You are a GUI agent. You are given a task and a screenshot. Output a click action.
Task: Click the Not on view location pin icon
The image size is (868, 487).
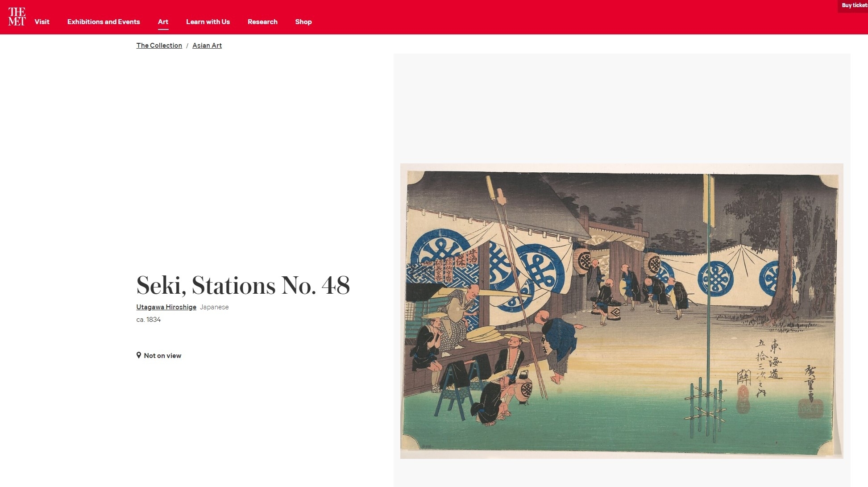(x=139, y=355)
